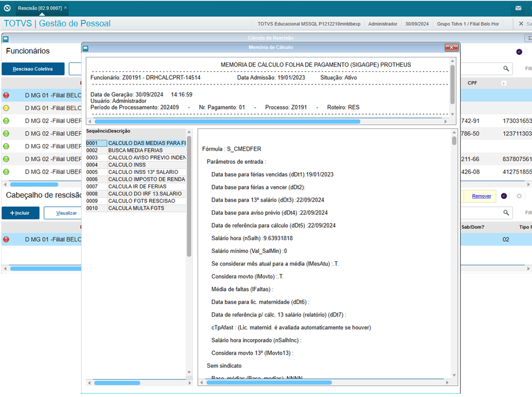Screen dimensions: 532x397
Task: Click the X Sair button in header
Action: pos(525,24)
